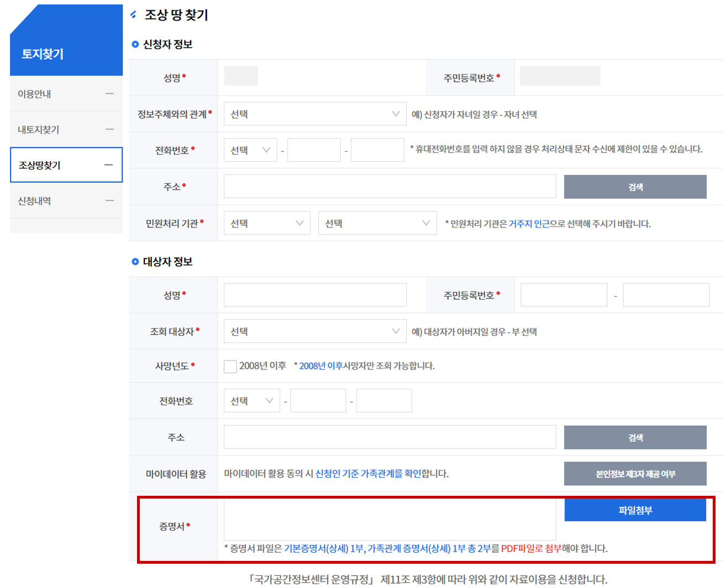Click the blue 파일첨부 button

(634, 510)
